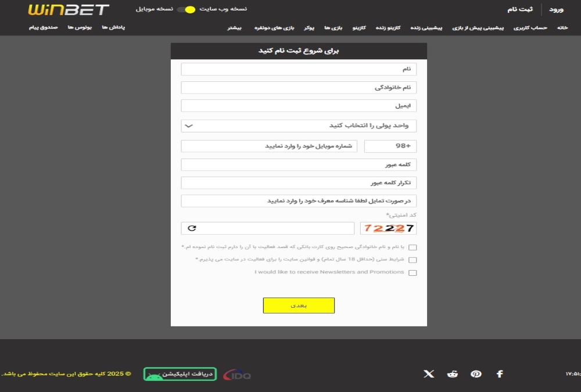Image resolution: width=581 pixels, height=392 pixels.
Task: Open the currency selection dropdown
Action: 299,125
